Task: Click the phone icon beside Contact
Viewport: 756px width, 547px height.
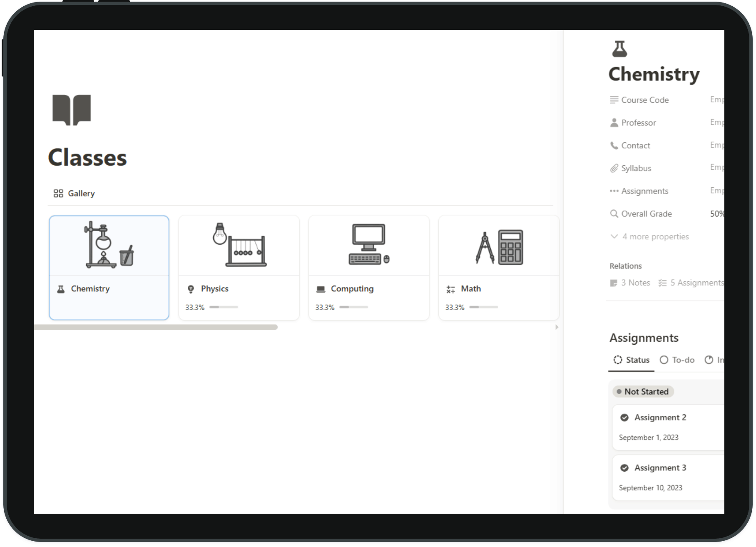Action: [x=614, y=146]
